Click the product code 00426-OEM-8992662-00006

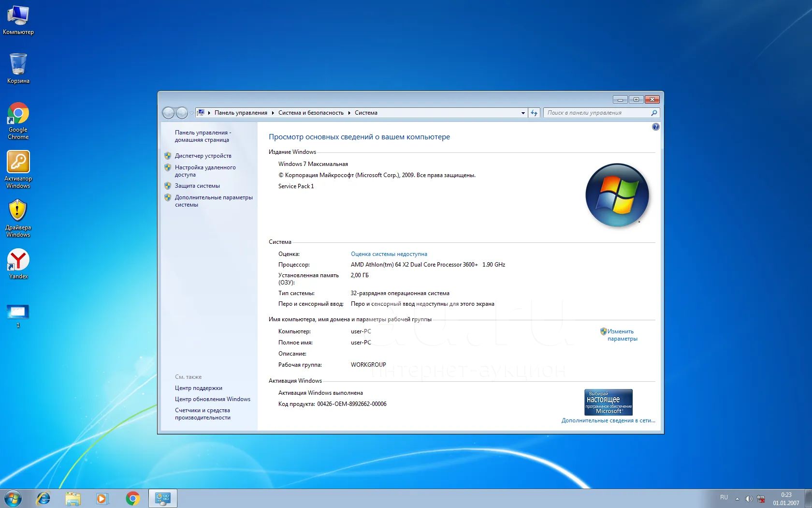[x=352, y=404]
